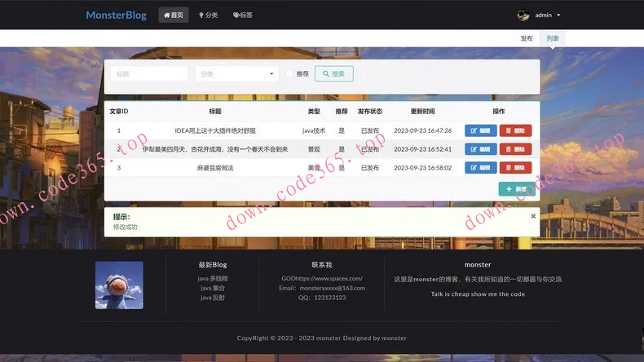Switch to the 发布 publish tab
644x362 pixels.
point(527,38)
